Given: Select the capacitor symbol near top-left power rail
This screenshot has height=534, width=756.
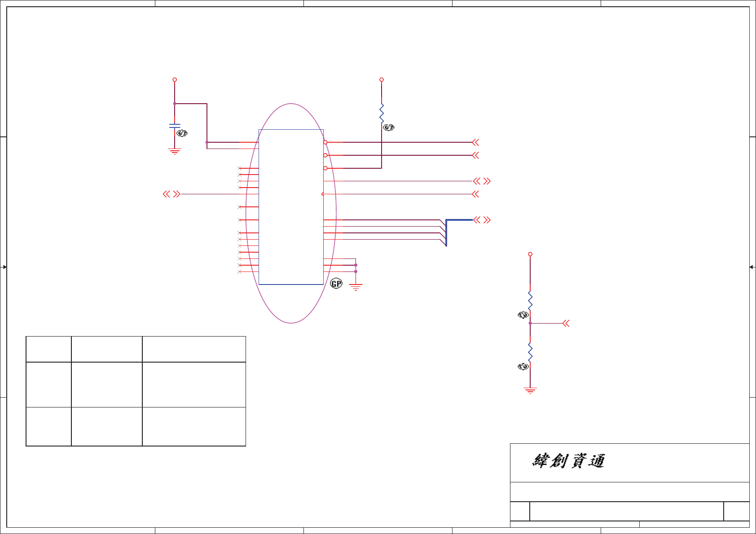Looking at the screenshot, I should [x=175, y=126].
